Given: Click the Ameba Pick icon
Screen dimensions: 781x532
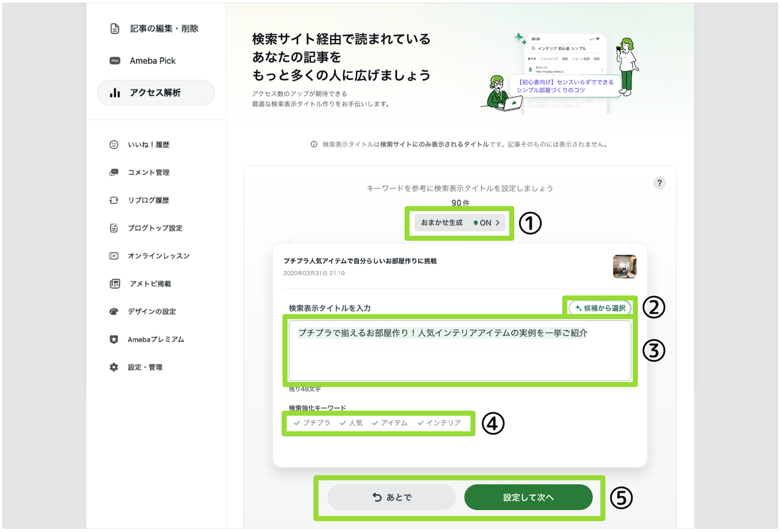Looking at the screenshot, I should [x=115, y=61].
